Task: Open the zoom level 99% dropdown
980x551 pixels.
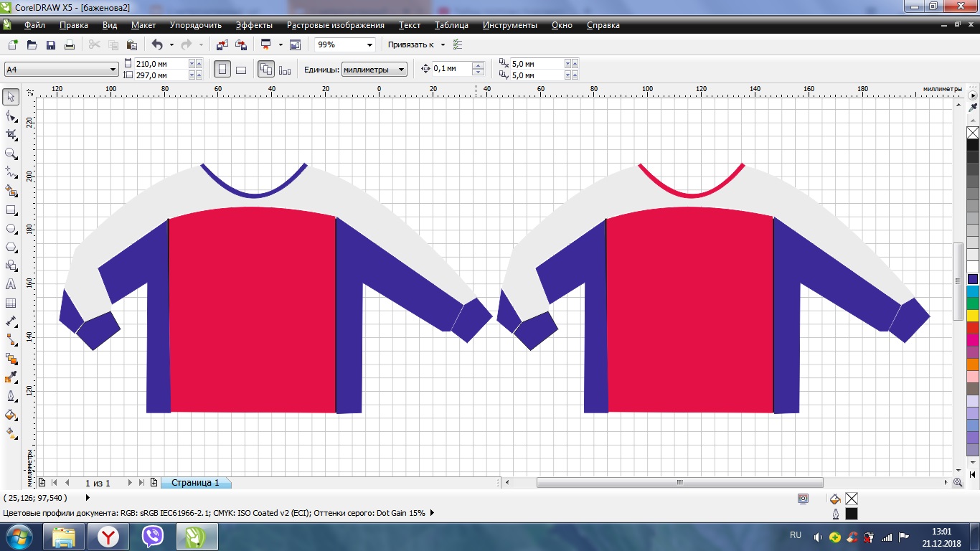Action: click(369, 44)
